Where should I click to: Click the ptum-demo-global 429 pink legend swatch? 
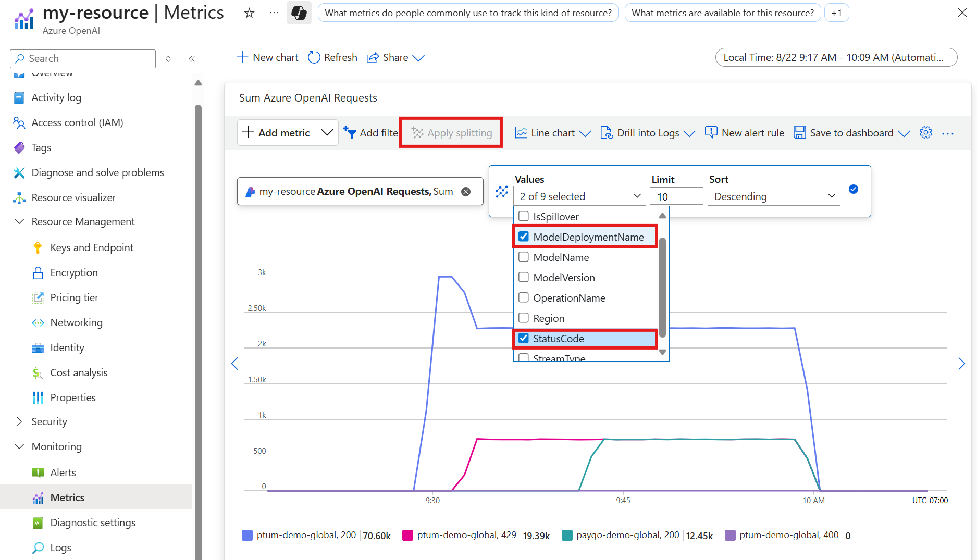[407, 535]
